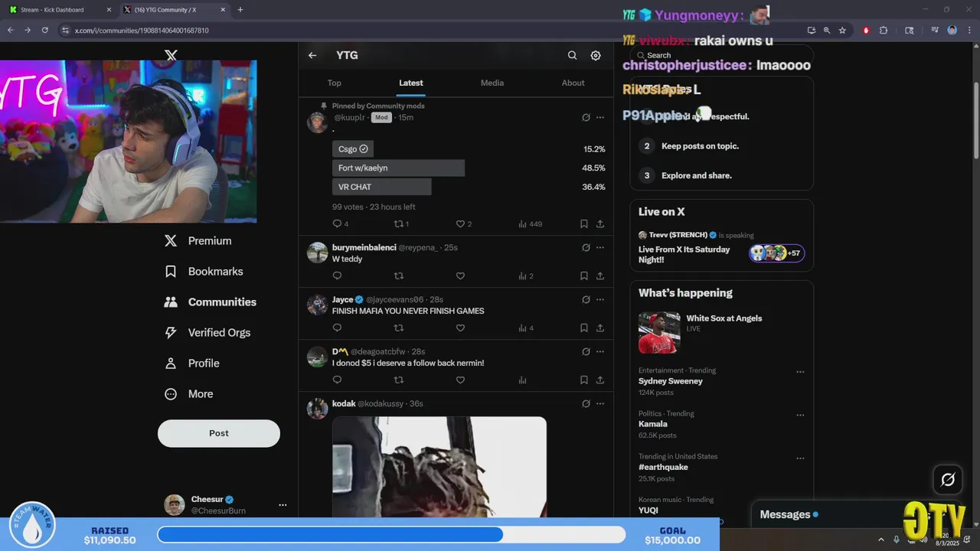Open more menu on kuuplr post
This screenshot has width=980, height=551.
[600, 117]
